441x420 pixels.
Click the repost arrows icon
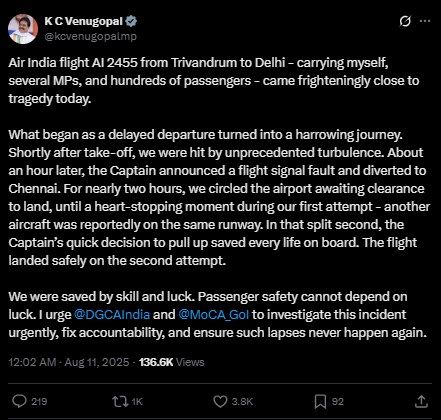tap(120, 401)
